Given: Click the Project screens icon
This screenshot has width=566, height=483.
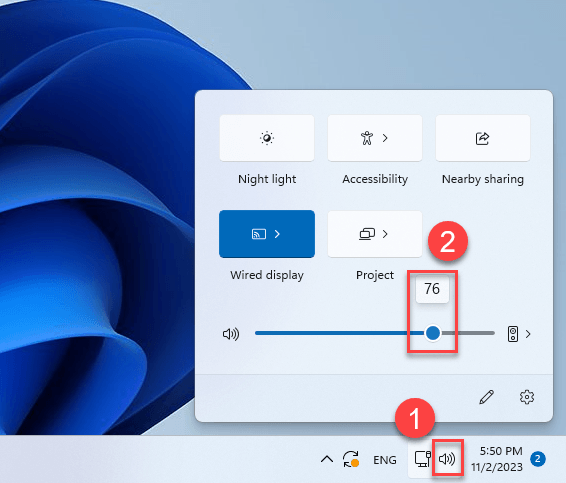Looking at the screenshot, I should click(x=367, y=234).
